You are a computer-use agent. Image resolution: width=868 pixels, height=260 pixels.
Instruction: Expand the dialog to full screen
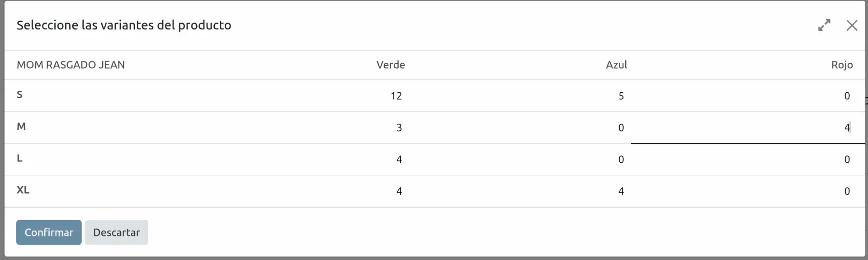[x=824, y=25]
